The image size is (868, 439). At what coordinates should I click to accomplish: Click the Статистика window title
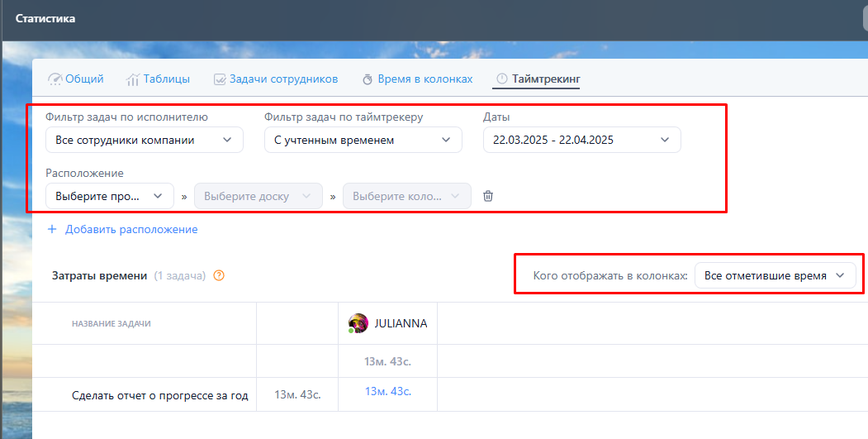tap(45, 18)
